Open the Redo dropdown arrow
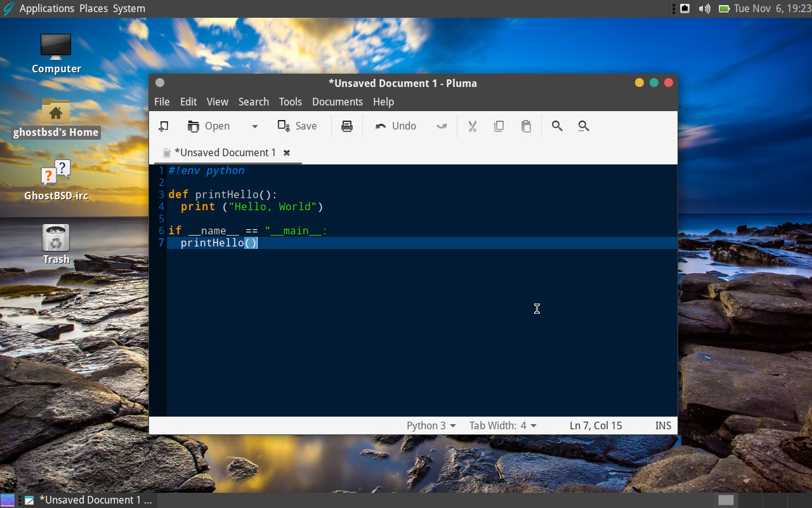Image resolution: width=812 pixels, height=508 pixels. point(442,126)
